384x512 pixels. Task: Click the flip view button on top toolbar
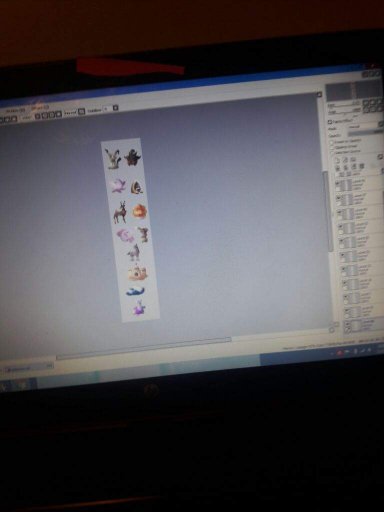tap(81, 112)
